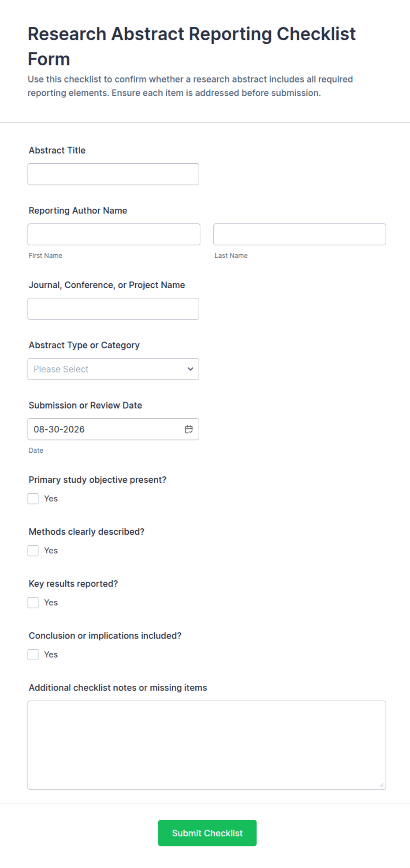Mark 'Conclusion or implications included?' Yes checkbox
410x868 pixels.
33,655
